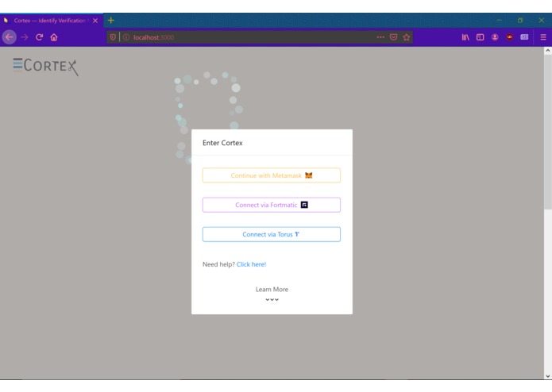552x392 pixels.
Task: Click scrollbar down arrow
Action: click(548, 376)
